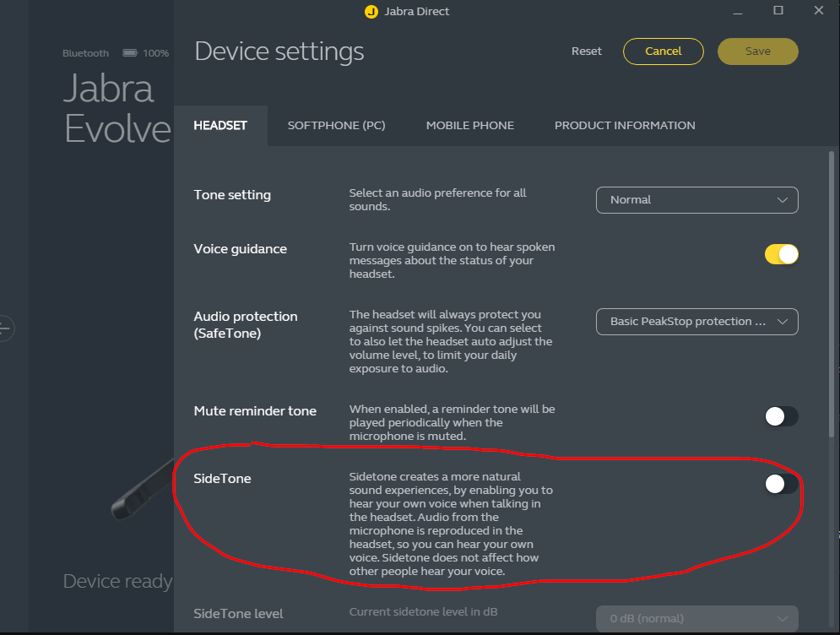Click the Reset link

[x=586, y=51]
